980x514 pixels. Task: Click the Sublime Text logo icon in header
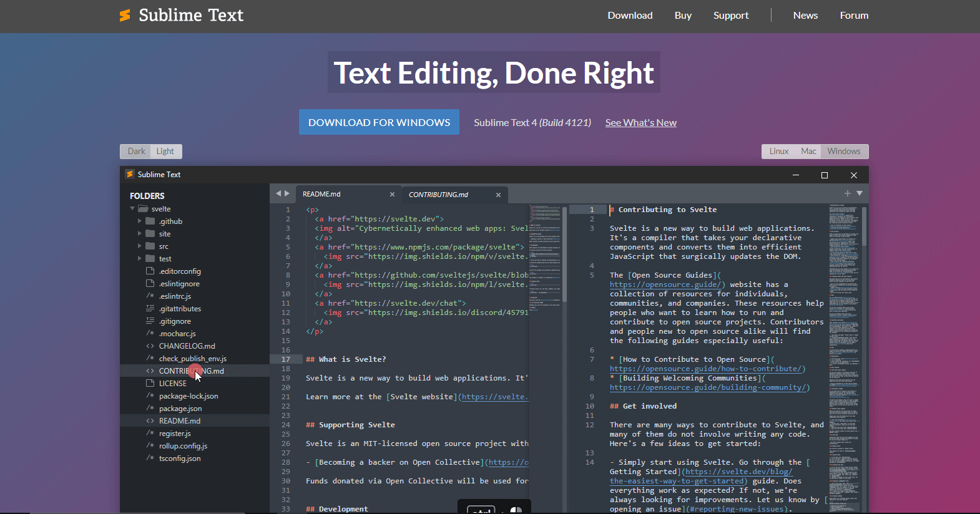coord(125,16)
